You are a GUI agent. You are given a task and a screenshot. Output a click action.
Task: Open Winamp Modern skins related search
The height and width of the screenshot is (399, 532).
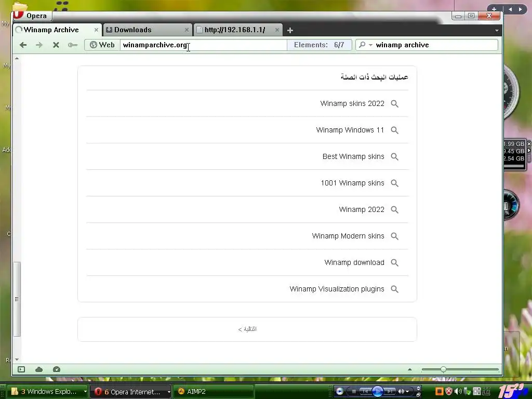(x=348, y=236)
